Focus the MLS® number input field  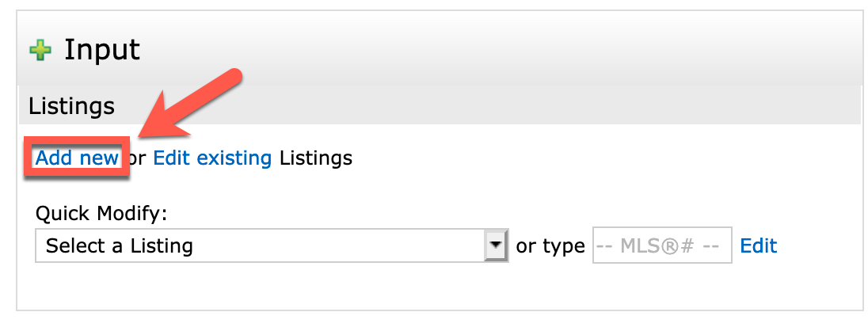pyautogui.click(x=662, y=245)
